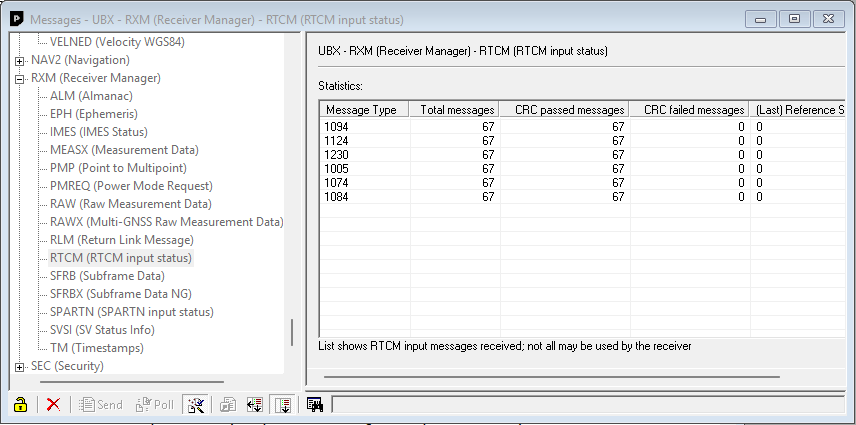Expand the SEC (Security) tree node

point(20,367)
